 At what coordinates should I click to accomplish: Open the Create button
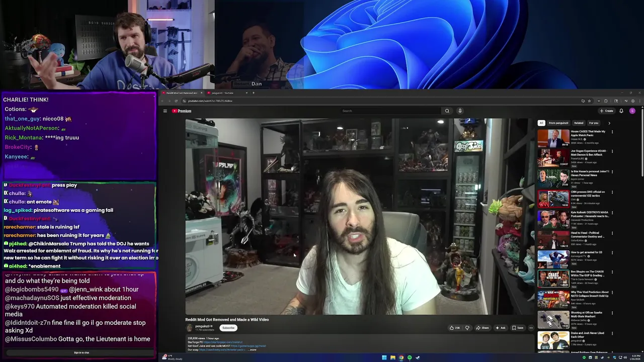tap(607, 111)
